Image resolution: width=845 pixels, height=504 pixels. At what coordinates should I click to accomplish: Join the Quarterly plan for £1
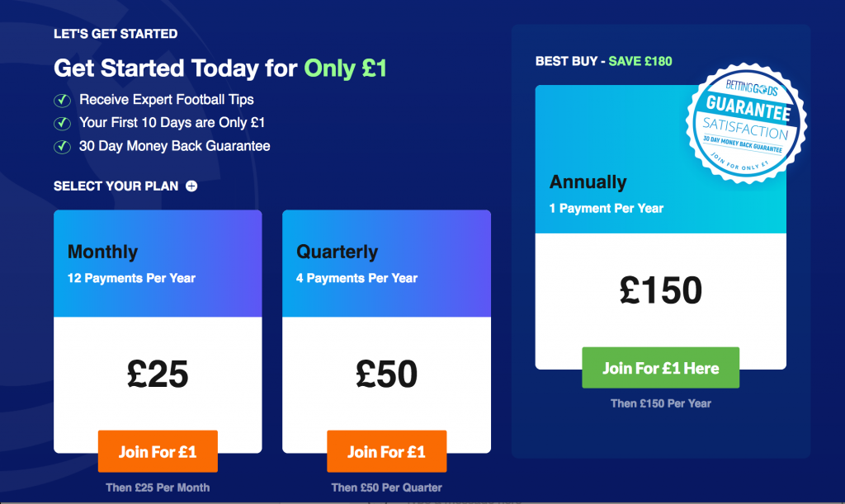pos(387,451)
